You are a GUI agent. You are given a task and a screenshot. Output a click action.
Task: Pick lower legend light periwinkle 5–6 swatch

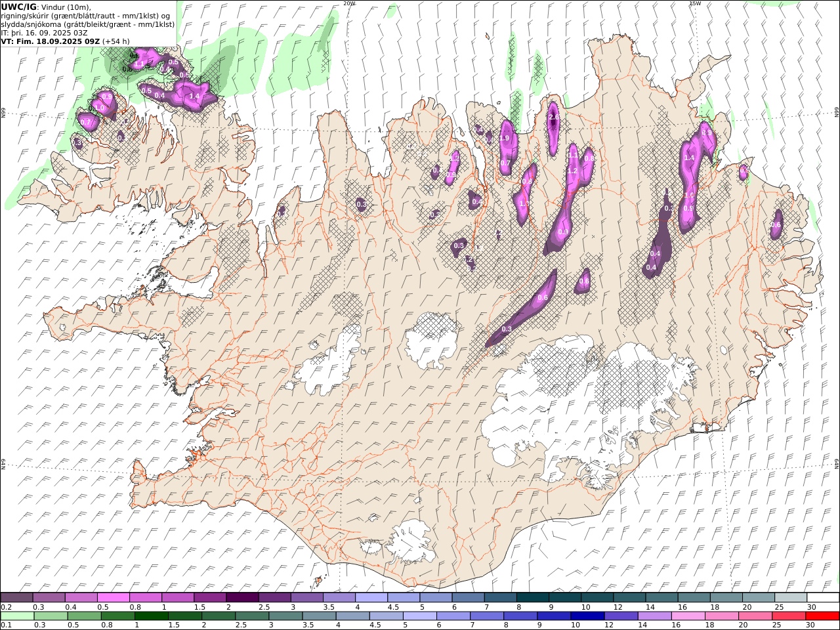coord(419,616)
